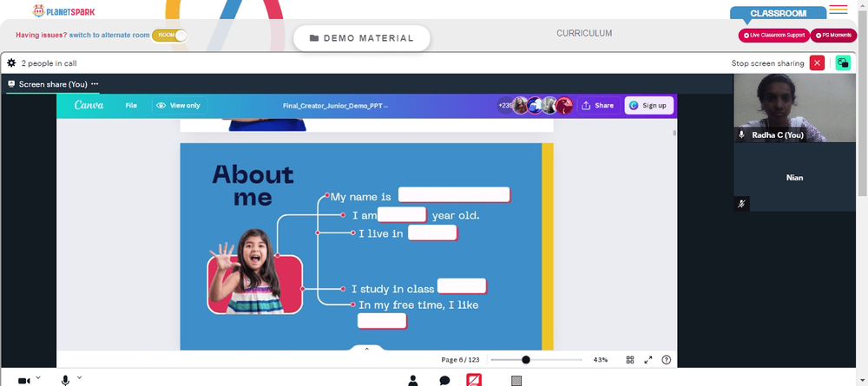Viewport: 868px width, 386px height.
Task: Select the CLASSROOM tab
Action: pos(778,13)
